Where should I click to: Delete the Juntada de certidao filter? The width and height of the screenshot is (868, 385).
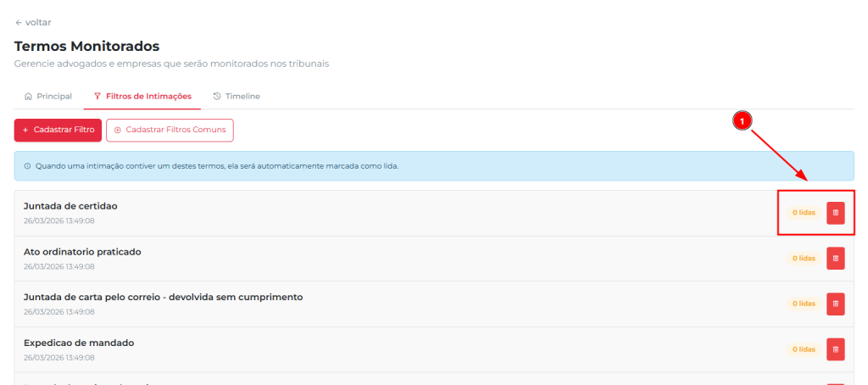835,213
